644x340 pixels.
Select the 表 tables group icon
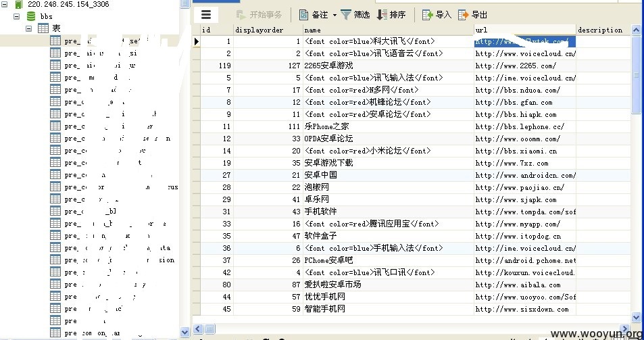[43, 28]
